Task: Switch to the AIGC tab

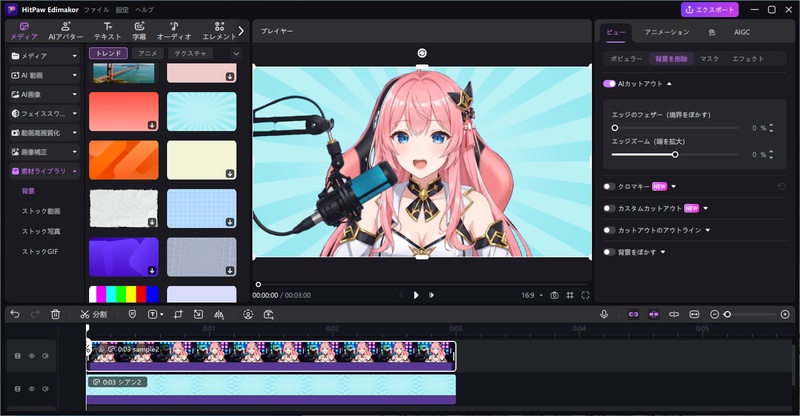Action: click(742, 32)
